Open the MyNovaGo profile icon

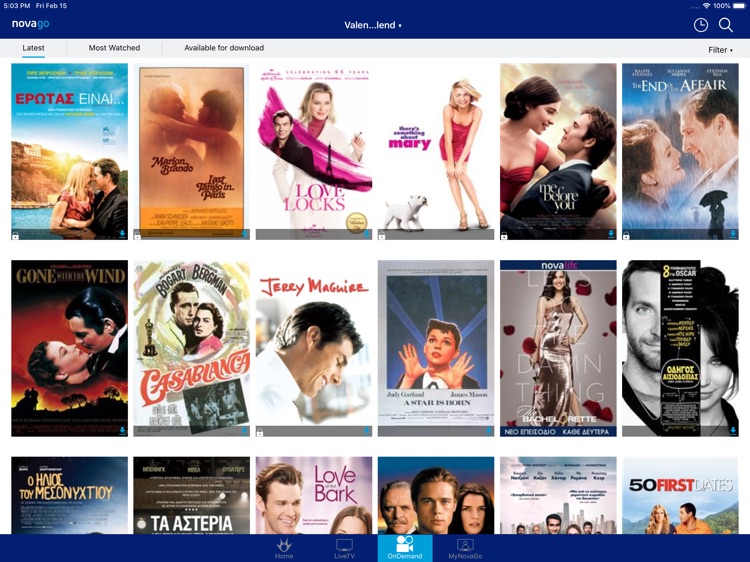pos(465,548)
